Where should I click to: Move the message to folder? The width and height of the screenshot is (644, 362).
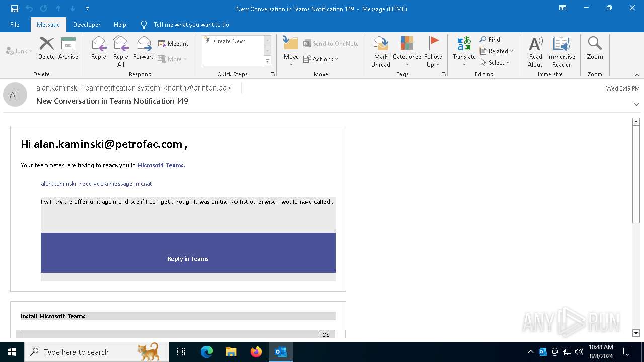(x=291, y=51)
